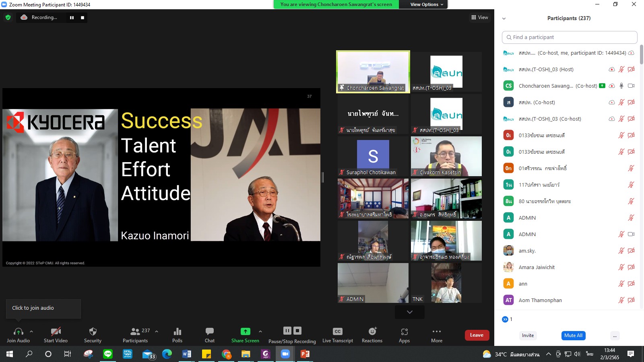Click the Mute All button
Image resolution: width=644 pixels, height=362 pixels.
(x=573, y=335)
